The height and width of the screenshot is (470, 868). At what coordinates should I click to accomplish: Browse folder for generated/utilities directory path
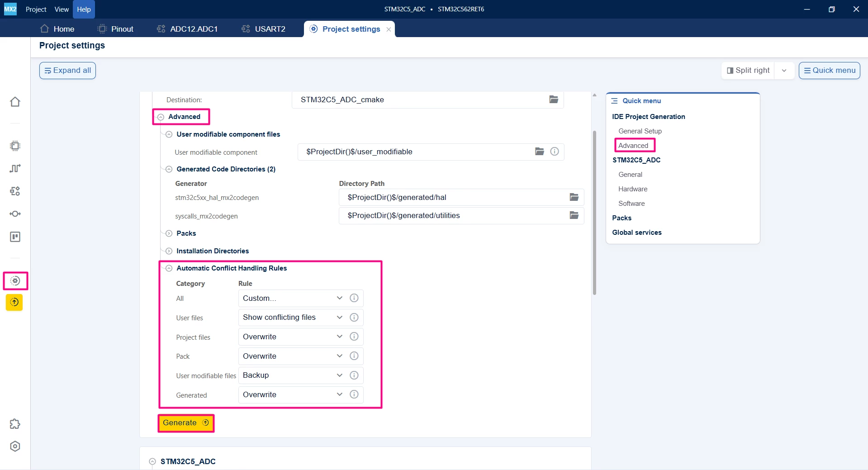point(574,215)
